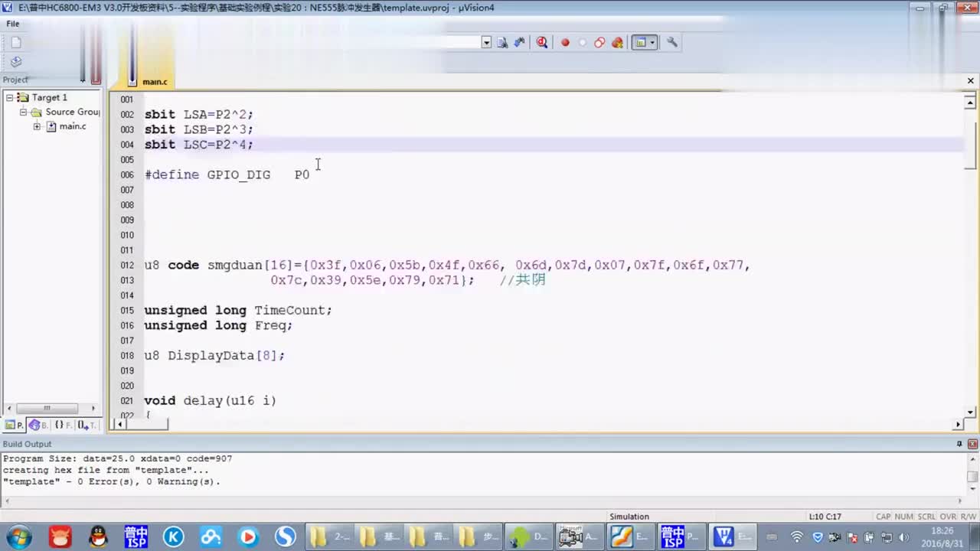Switch to the Functions (F.) panel tab
The width and height of the screenshot is (980, 551).
(63, 425)
